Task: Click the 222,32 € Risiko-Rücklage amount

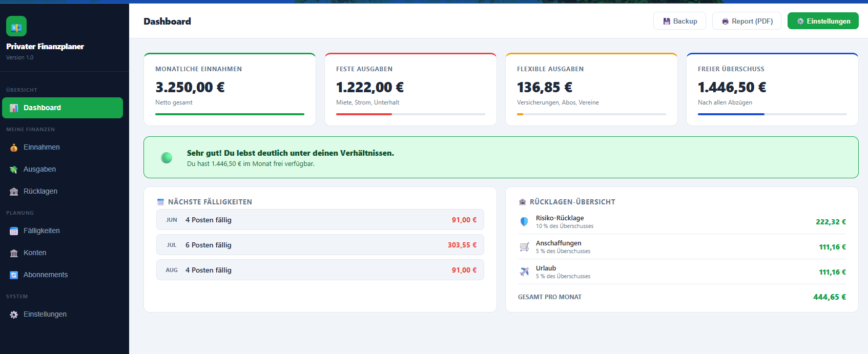Action: pyautogui.click(x=831, y=222)
